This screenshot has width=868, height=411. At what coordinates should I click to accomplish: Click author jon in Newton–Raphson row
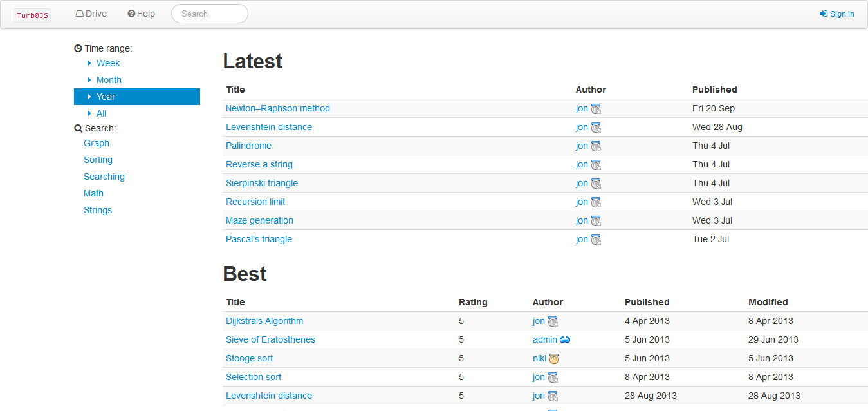[x=582, y=108]
